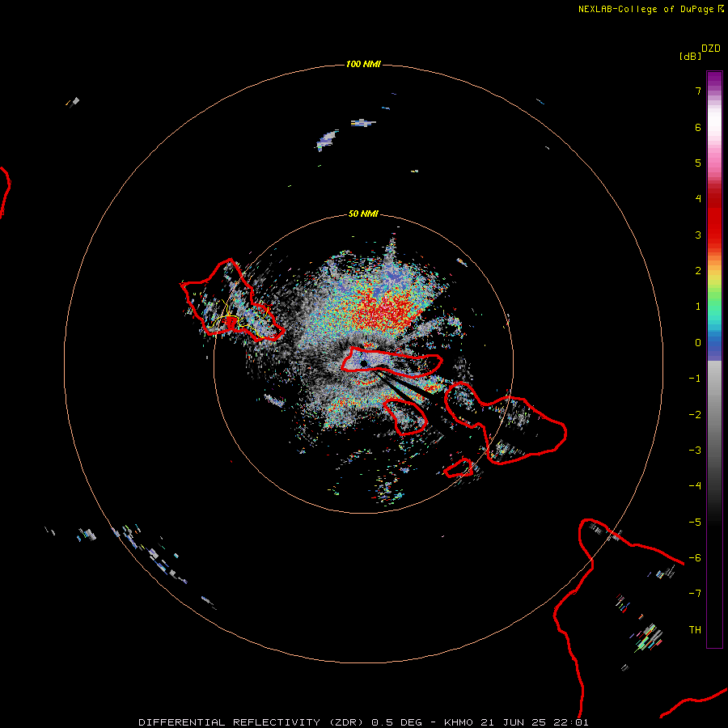This screenshot has width=728, height=728.
Task: Click the DZD color scale title
Action: click(711, 49)
